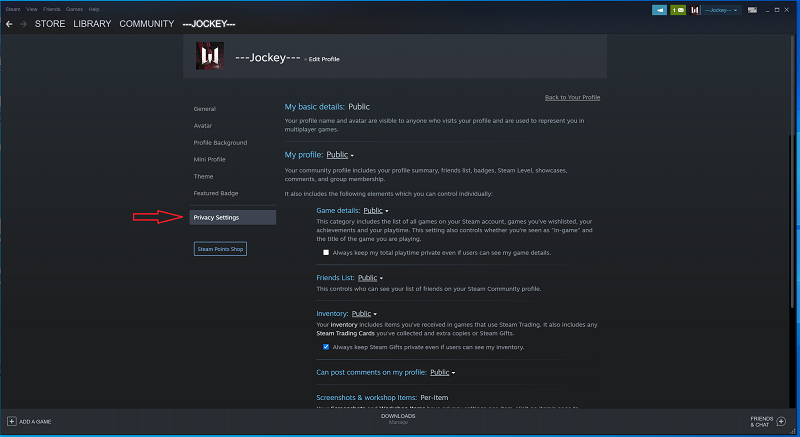Click the ---Jockey--- profile name heading
Image resolution: width=800 pixels, height=437 pixels.
point(267,58)
